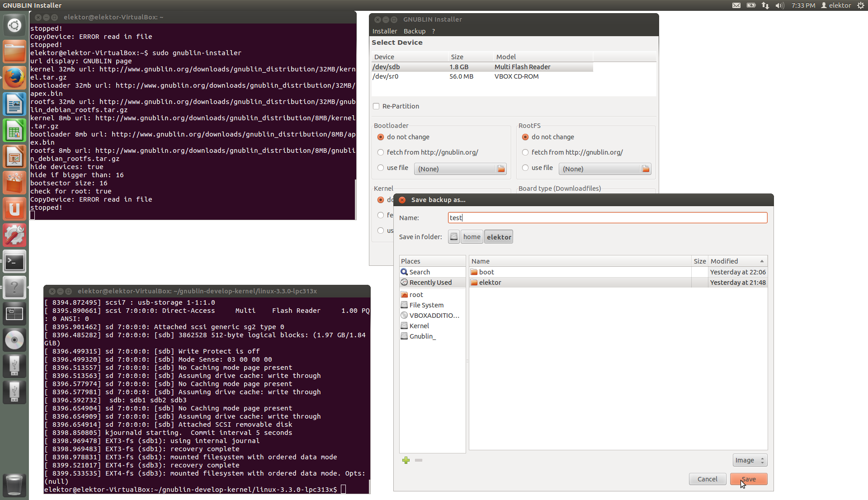868x500 pixels.
Task: Open Bootloader (None) file combo box
Action: point(454,169)
